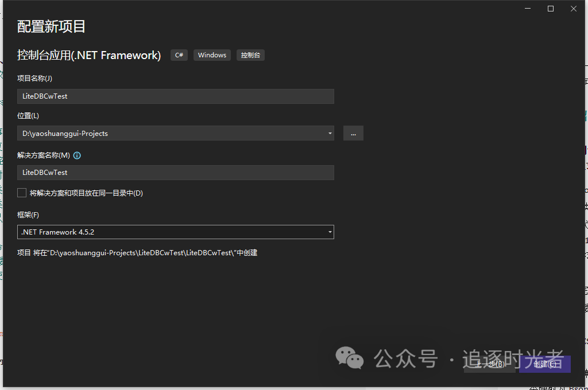Open the .NET Framework version dropdown
This screenshot has height=390, width=588.
tap(330, 232)
